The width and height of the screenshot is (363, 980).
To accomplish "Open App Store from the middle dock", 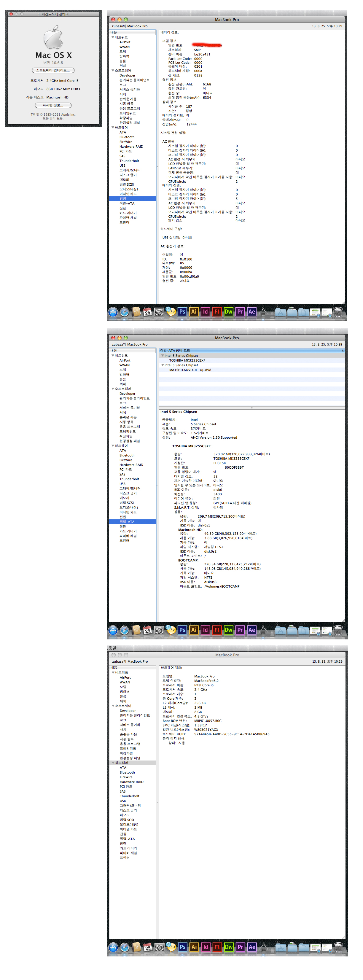I will (x=113, y=630).
